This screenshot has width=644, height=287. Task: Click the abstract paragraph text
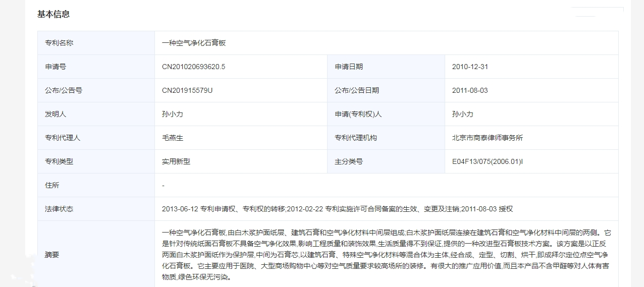tap(386, 255)
